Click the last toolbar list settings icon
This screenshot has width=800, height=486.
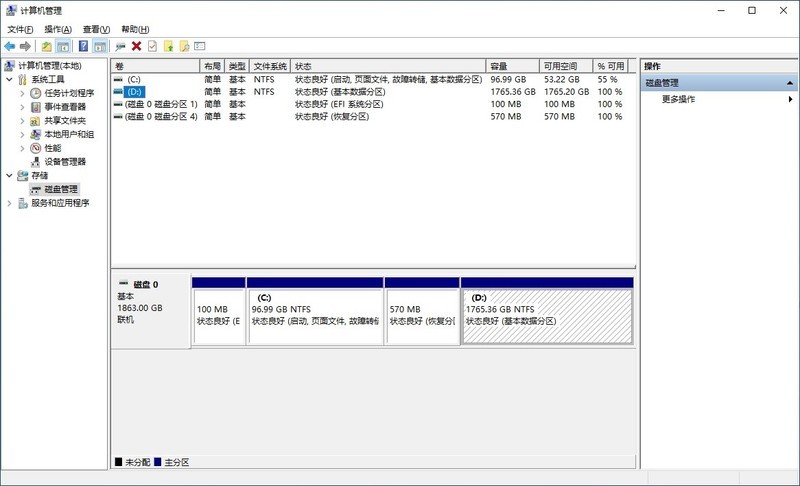click(200, 46)
